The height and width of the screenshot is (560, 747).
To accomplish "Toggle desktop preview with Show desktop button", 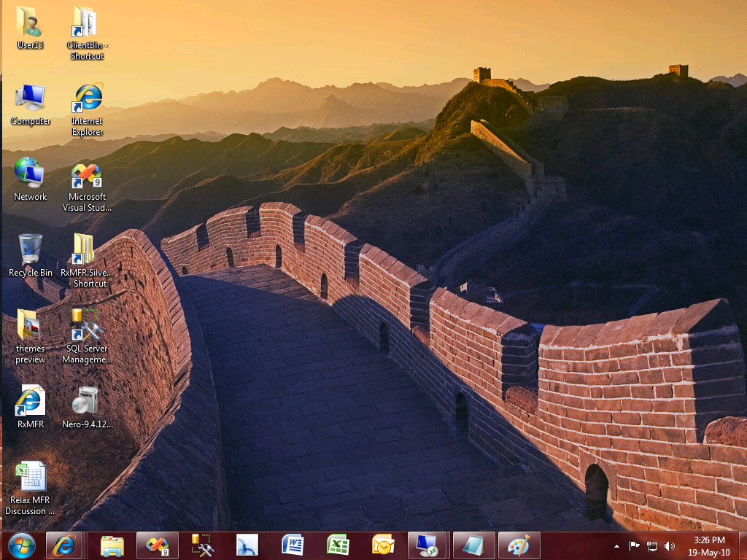I will [x=744, y=545].
